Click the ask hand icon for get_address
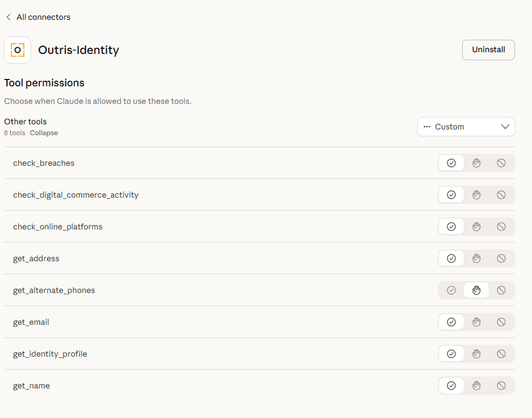 pos(476,258)
